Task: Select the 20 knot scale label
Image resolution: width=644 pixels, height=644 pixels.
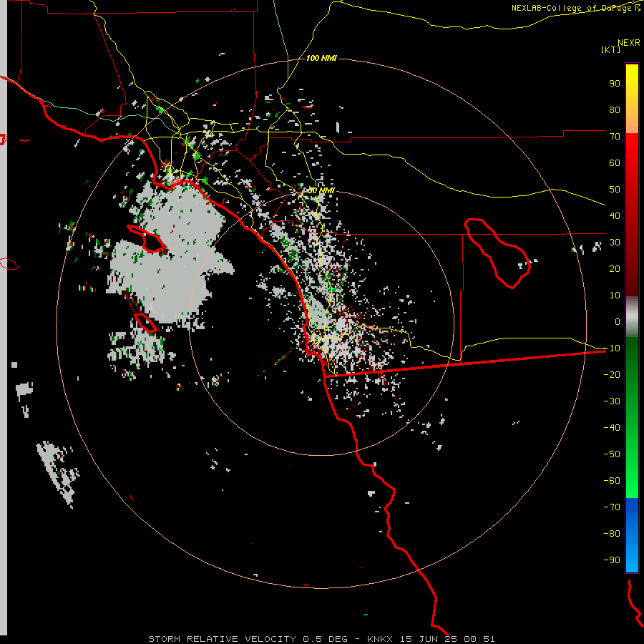Action: click(615, 268)
